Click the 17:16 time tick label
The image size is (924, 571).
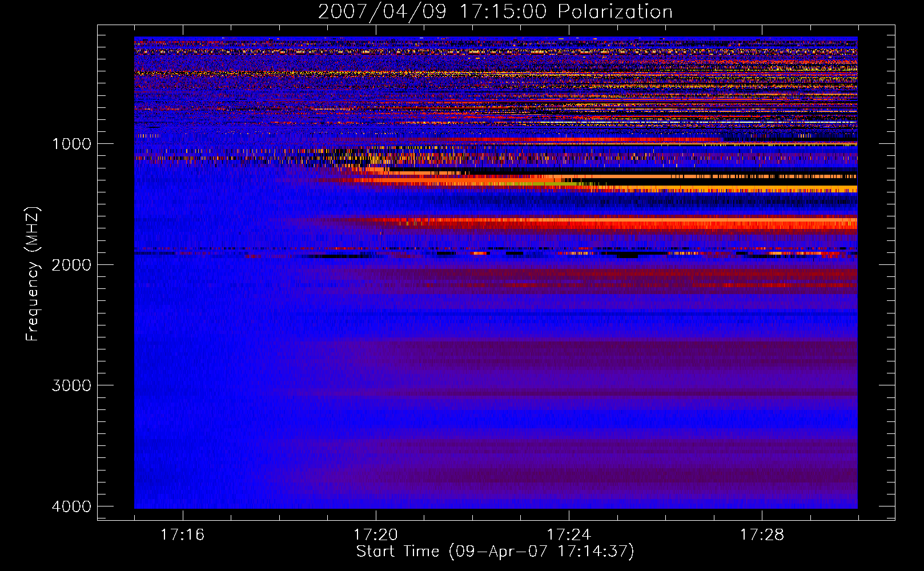[x=182, y=535]
